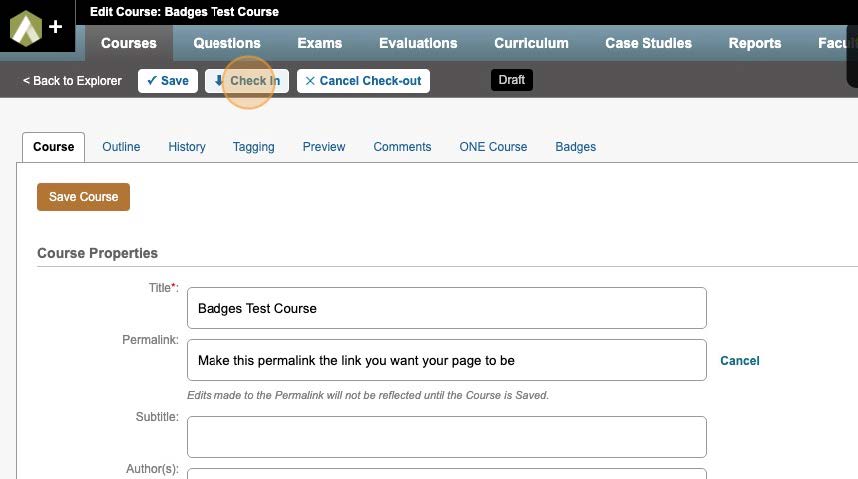Image resolution: width=858 pixels, height=479 pixels.
Task: Click the Course Properties heading
Action: pyautogui.click(x=97, y=253)
